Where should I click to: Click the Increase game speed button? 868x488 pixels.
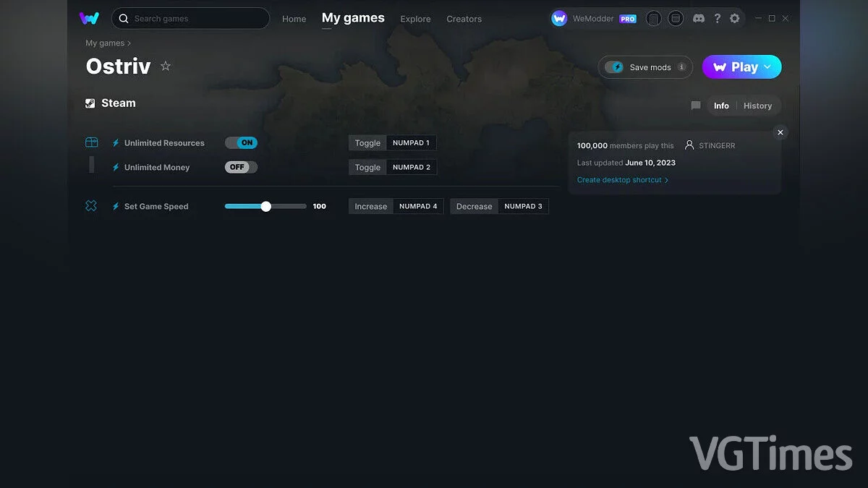click(370, 206)
